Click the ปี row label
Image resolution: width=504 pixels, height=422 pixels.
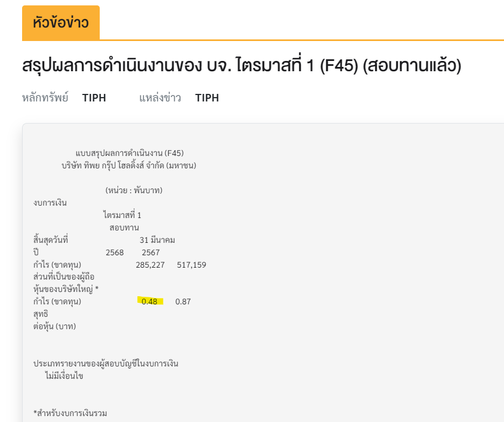[x=36, y=252]
